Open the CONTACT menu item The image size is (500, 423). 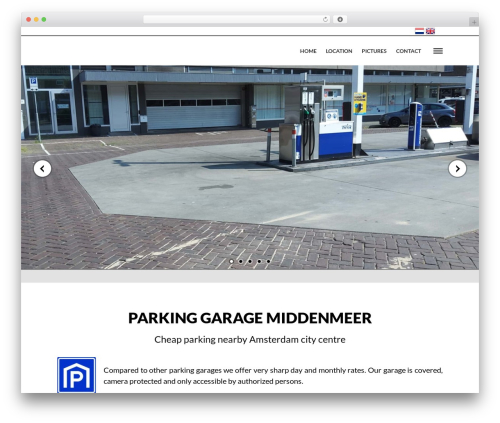[x=408, y=51]
